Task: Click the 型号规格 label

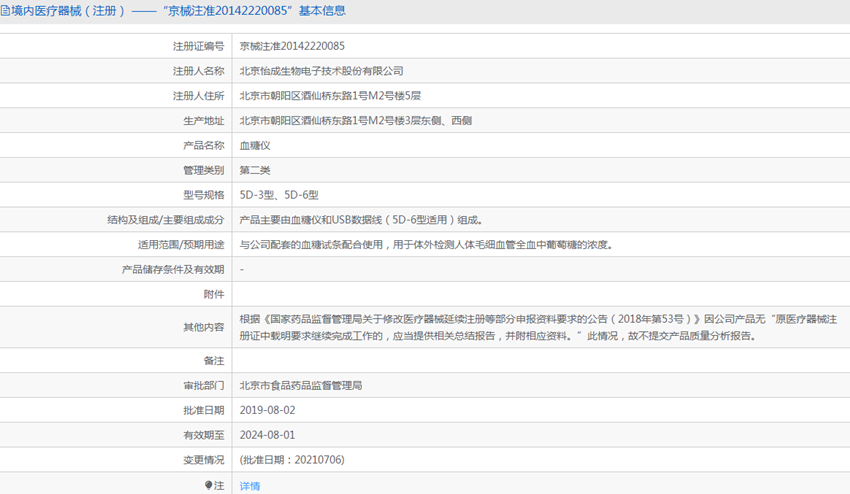Action: (x=203, y=195)
